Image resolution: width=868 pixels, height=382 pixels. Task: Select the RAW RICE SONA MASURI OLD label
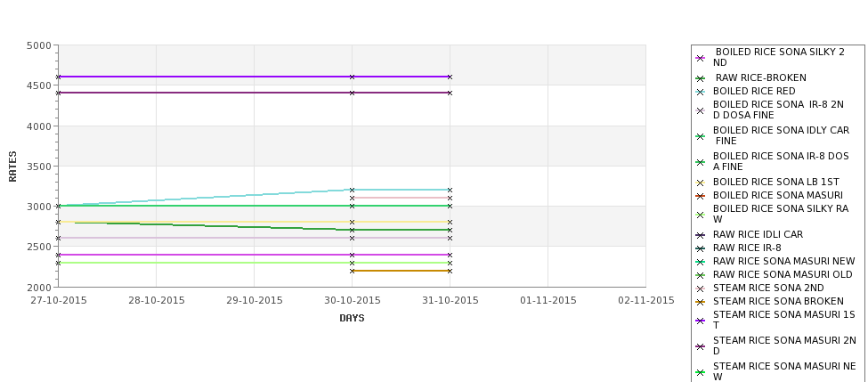pyautogui.click(x=783, y=274)
